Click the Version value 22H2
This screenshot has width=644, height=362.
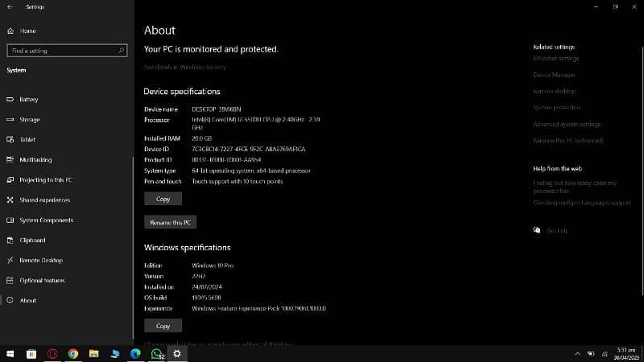[x=199, y=276]
